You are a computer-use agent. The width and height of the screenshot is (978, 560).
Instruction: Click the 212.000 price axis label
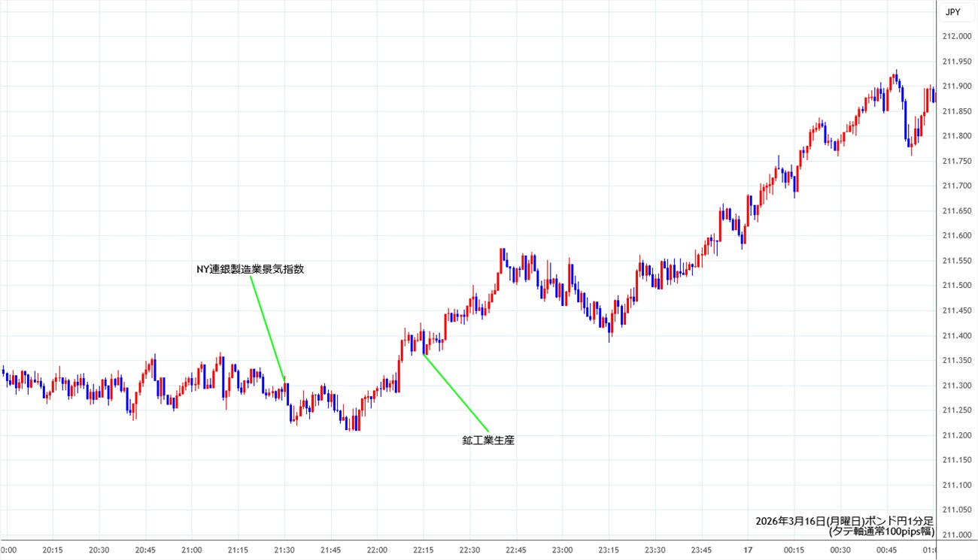955,37
